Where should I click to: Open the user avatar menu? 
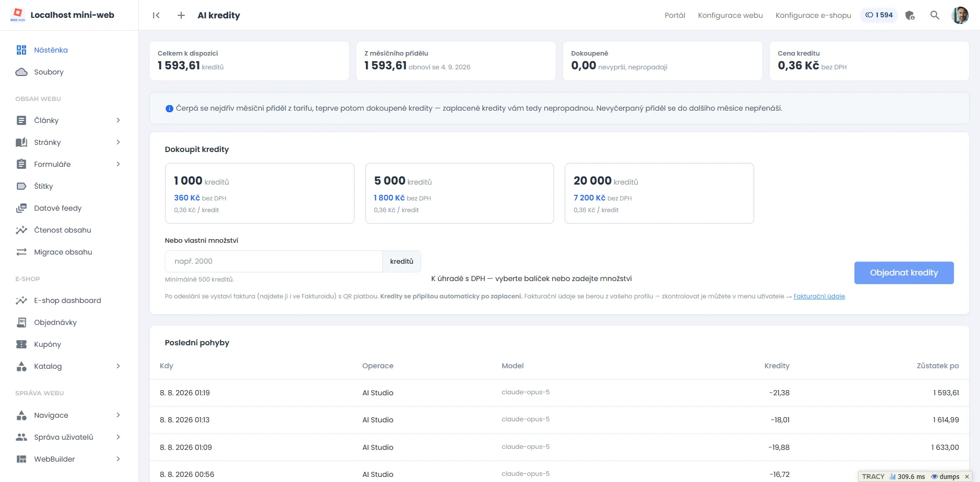tap(960, 15)
